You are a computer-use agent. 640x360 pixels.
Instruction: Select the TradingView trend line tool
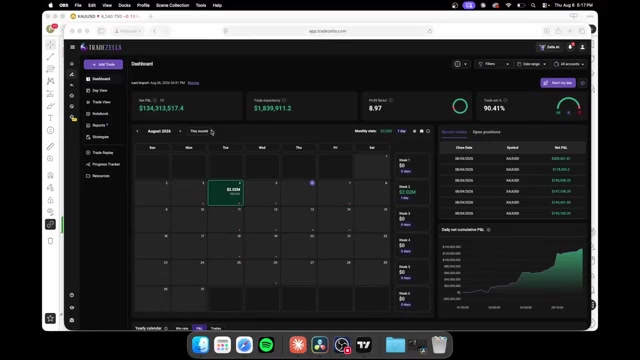50,57
